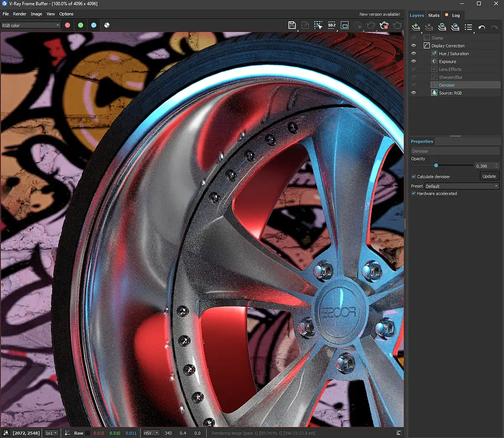Uncheck Calculate denoiser checkbox
Viewport: 504px width, 438px height.
coord(414,176)
